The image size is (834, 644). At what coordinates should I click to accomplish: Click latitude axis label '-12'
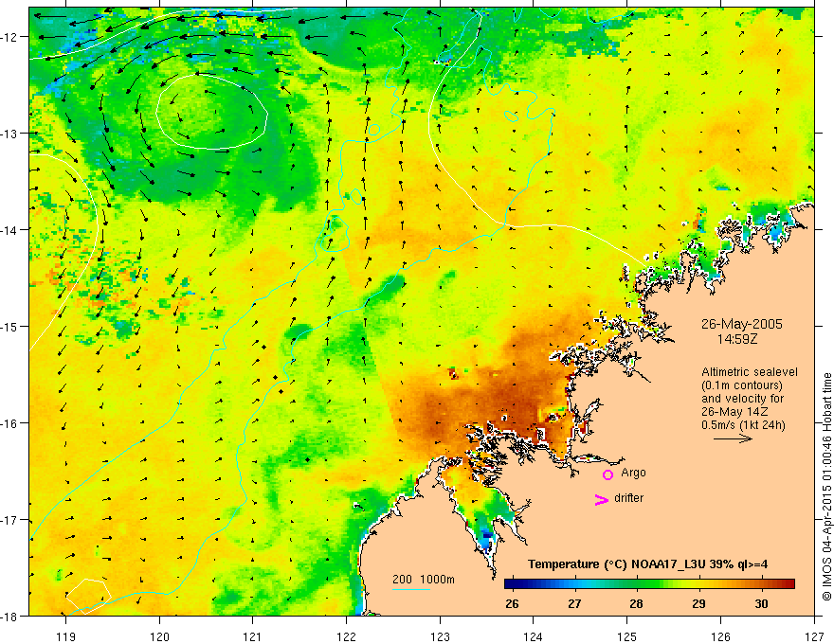[10, 37]
